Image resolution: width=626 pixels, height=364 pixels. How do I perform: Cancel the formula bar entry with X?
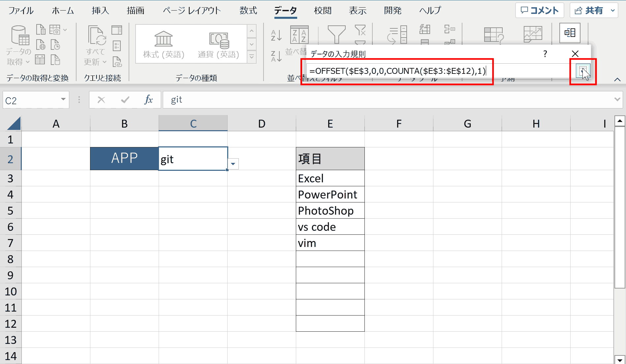(x=101, y=100)
